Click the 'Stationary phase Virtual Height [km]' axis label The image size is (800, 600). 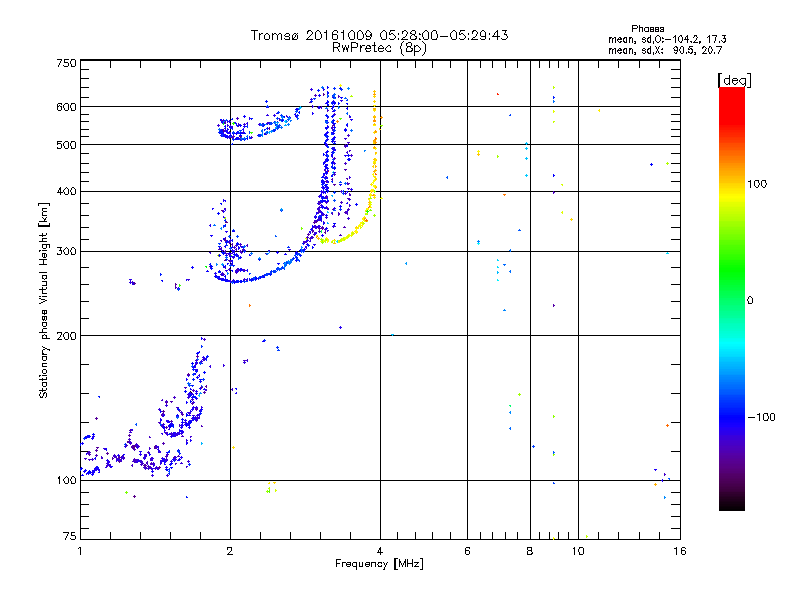43,301
